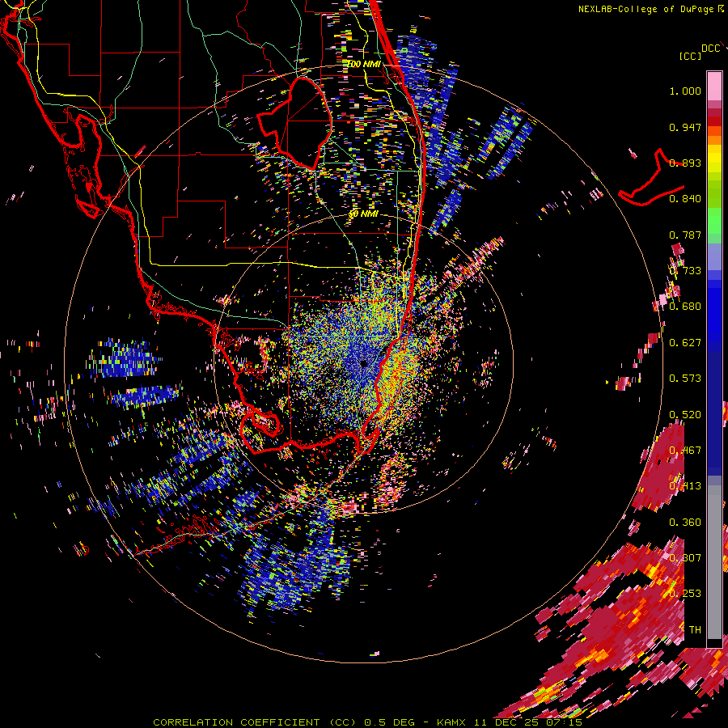728x728 pixels.
Task: Pick the gray low-value segment of color bar
Action: 714,562
